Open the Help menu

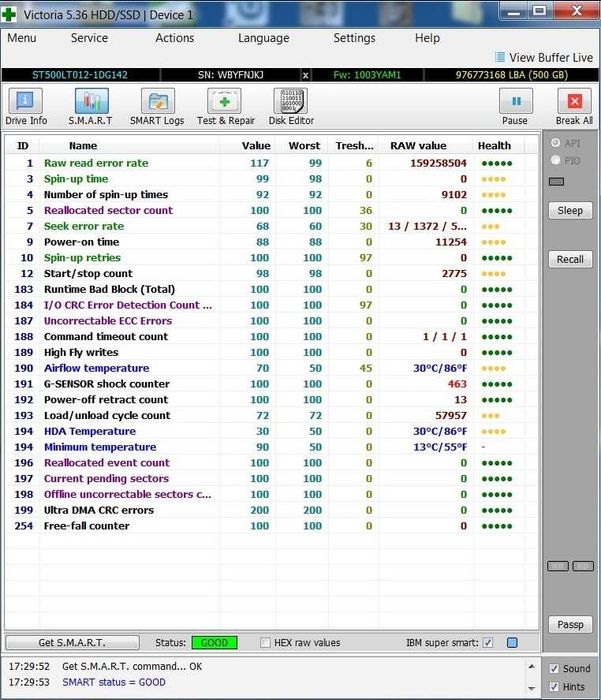pyautogui.click(x=427, y=38)
